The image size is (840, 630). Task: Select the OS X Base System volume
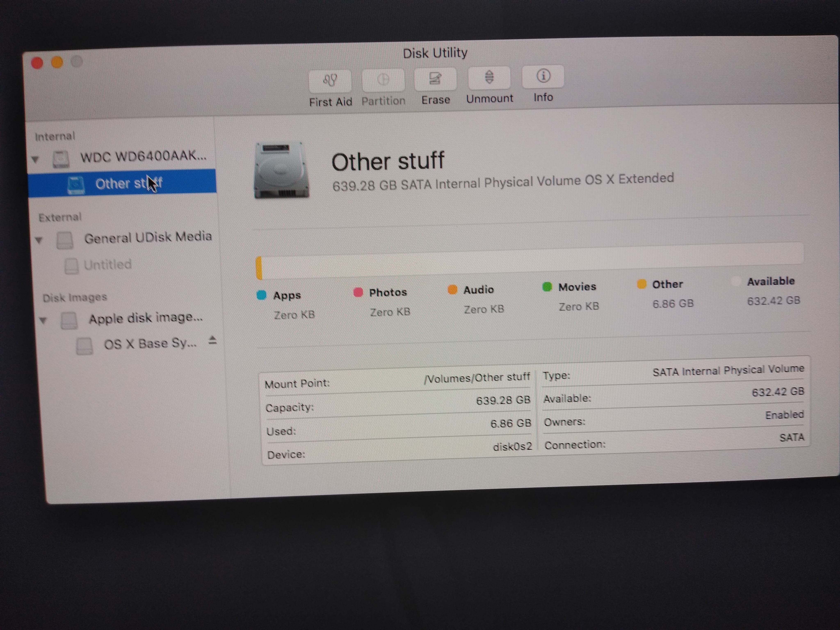(x=150, y=344)
